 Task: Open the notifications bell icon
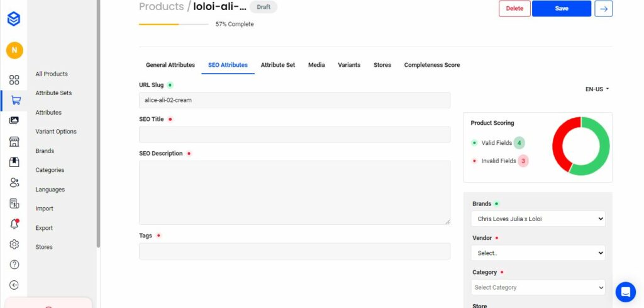click(14, 224)
